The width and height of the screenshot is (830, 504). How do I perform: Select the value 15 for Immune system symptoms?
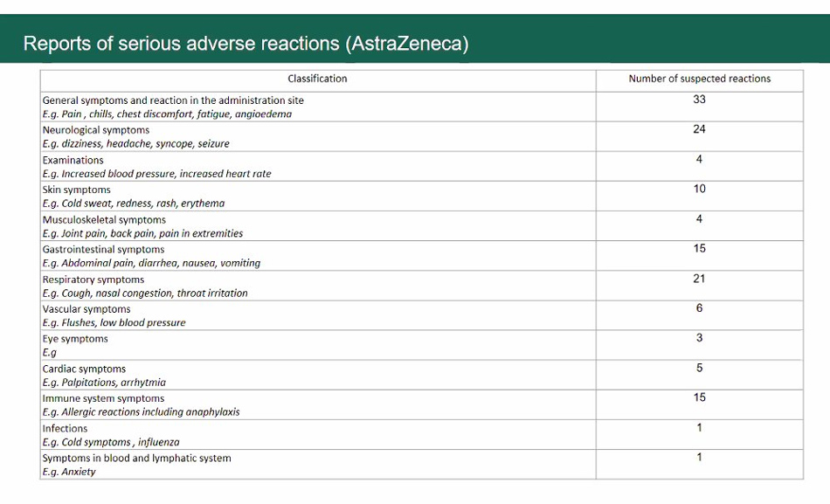tap(699, 397)
